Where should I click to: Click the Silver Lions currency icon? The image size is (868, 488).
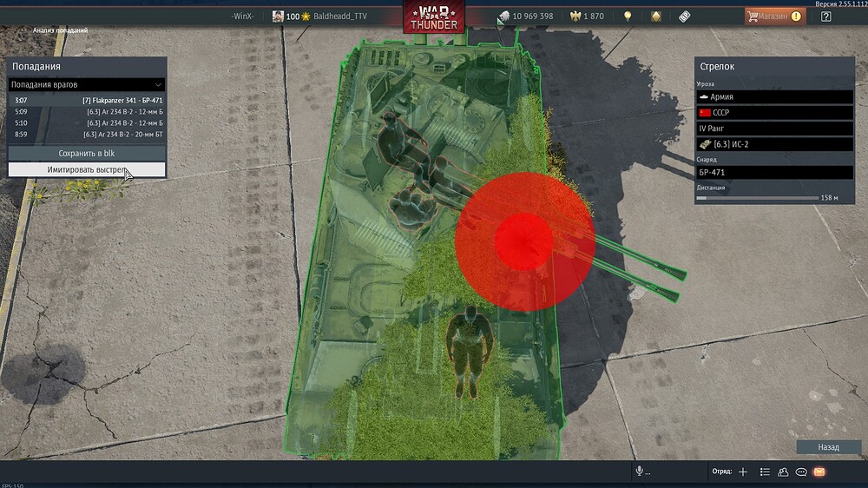click(503, 16)
